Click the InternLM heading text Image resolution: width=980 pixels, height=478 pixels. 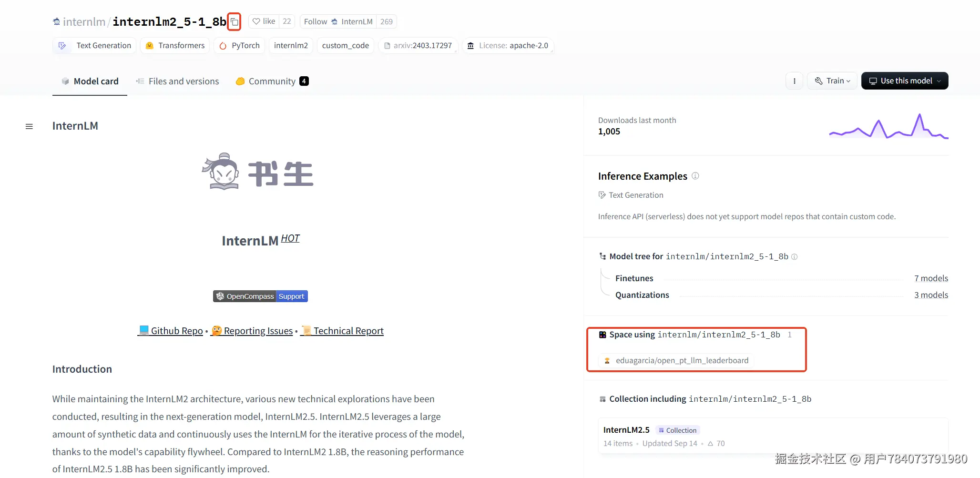[75, 126]
